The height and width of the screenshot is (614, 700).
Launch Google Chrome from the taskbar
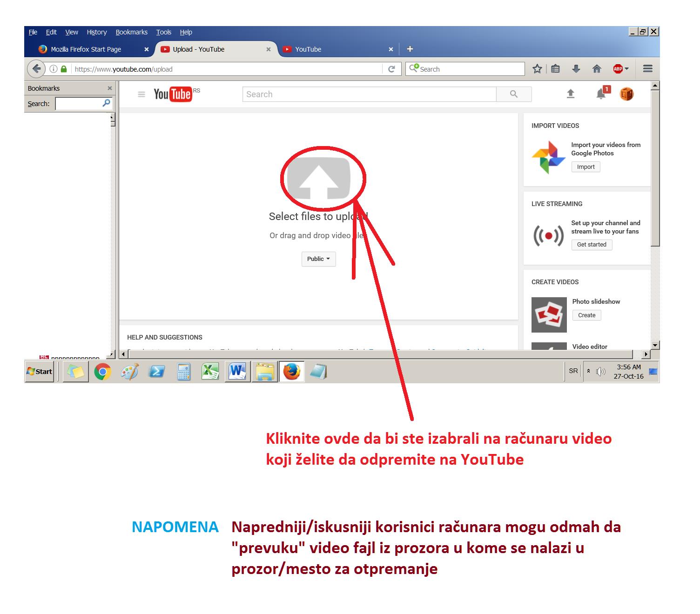[102, 372]
